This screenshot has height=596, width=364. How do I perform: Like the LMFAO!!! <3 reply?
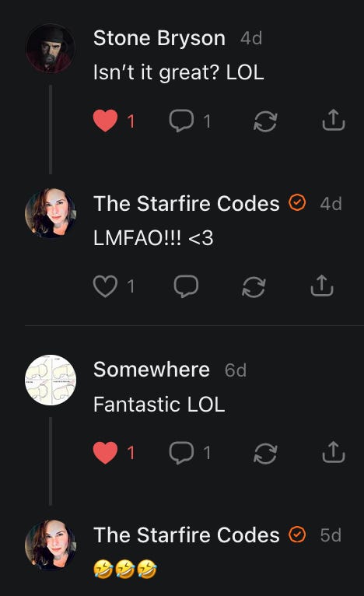pyautogui.click(x=105, y=286)
